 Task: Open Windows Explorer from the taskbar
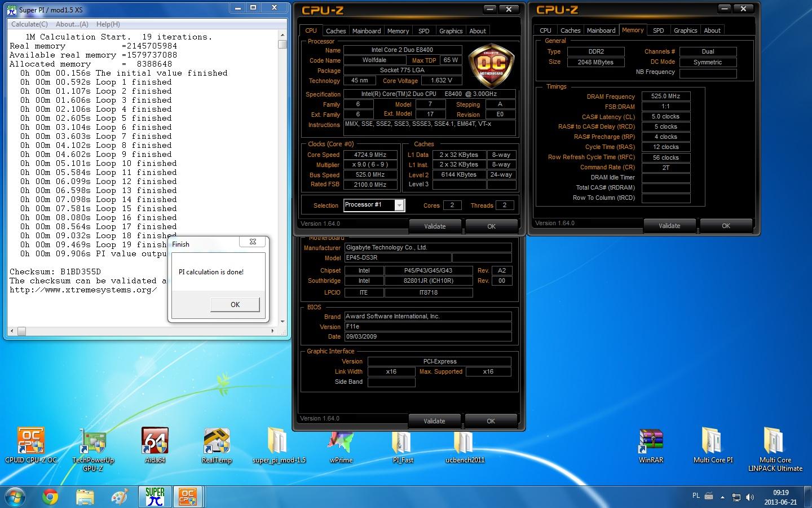pos(85,497)
